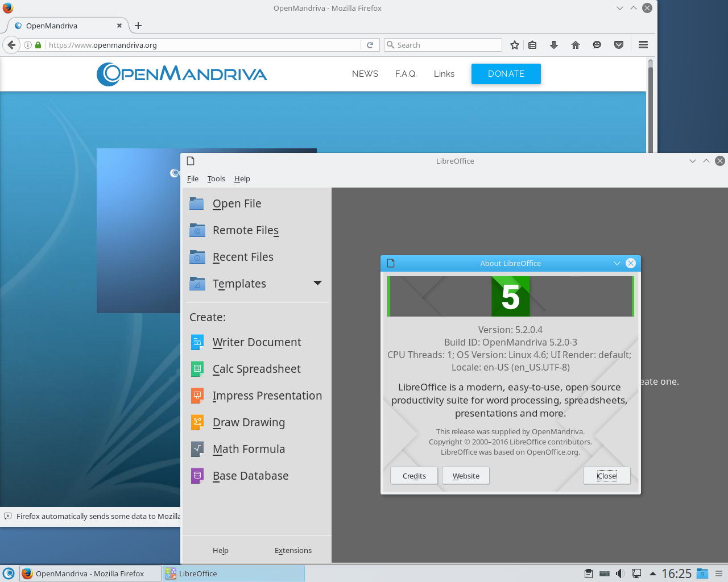Screen dimensions: 728x582
Task: Open the Firefox downloads arrow
Action: coord(554,45)
